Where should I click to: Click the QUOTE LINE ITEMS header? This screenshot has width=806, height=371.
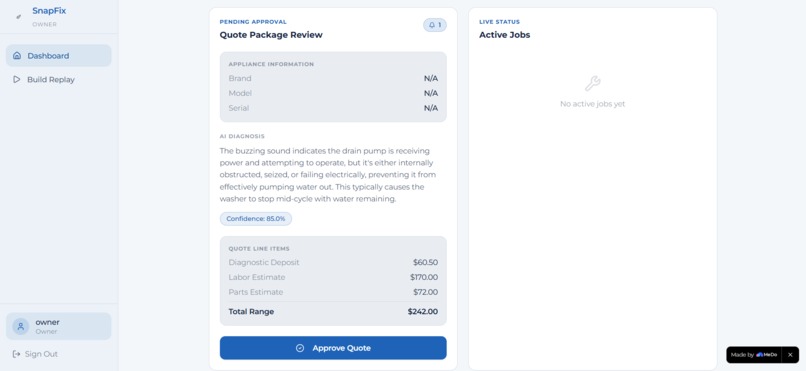pos(259,249)
